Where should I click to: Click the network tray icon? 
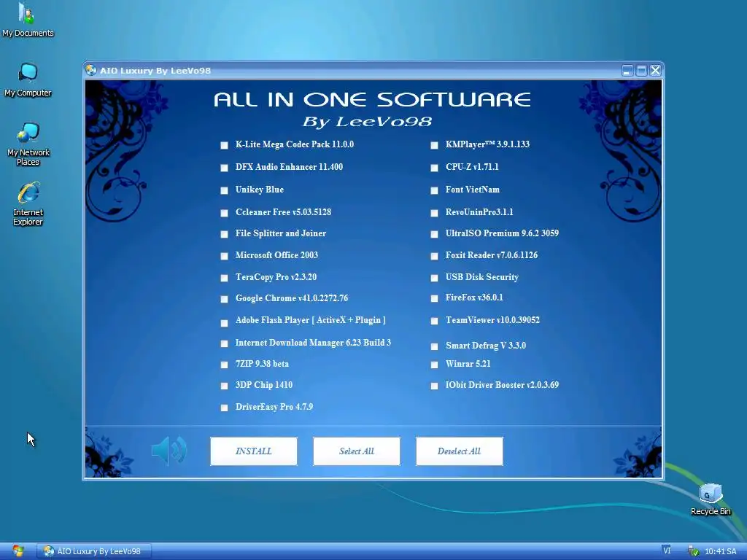[x=694, y=551]
